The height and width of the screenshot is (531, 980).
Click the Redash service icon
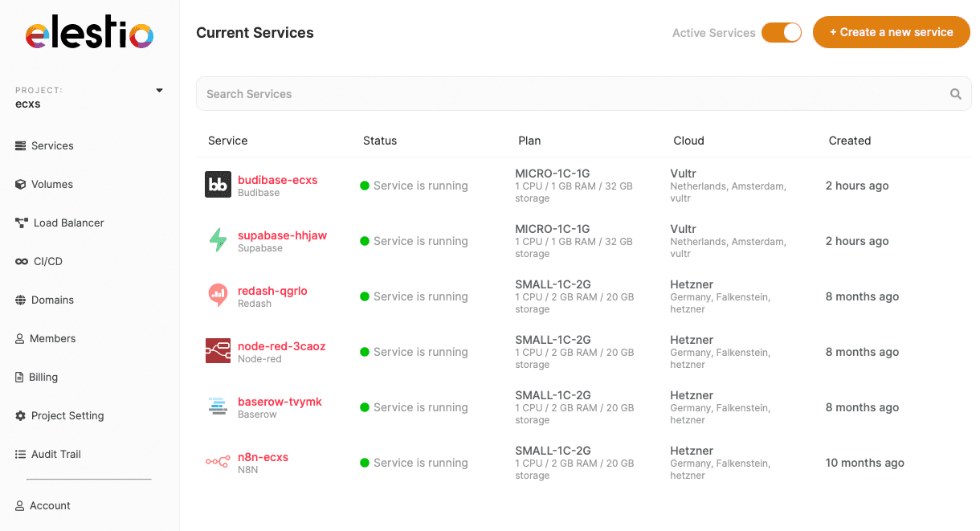(218, 296)
